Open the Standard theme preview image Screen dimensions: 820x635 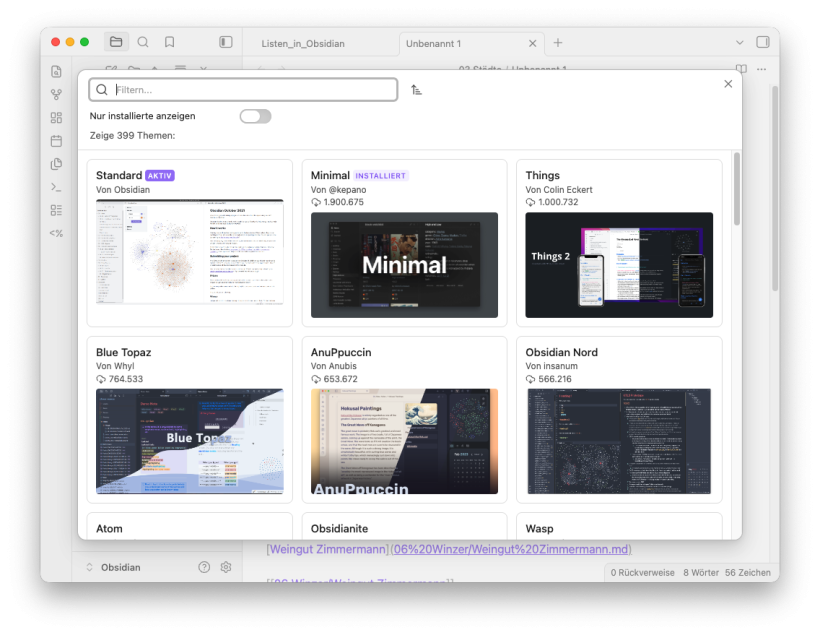tap(190, 252)
